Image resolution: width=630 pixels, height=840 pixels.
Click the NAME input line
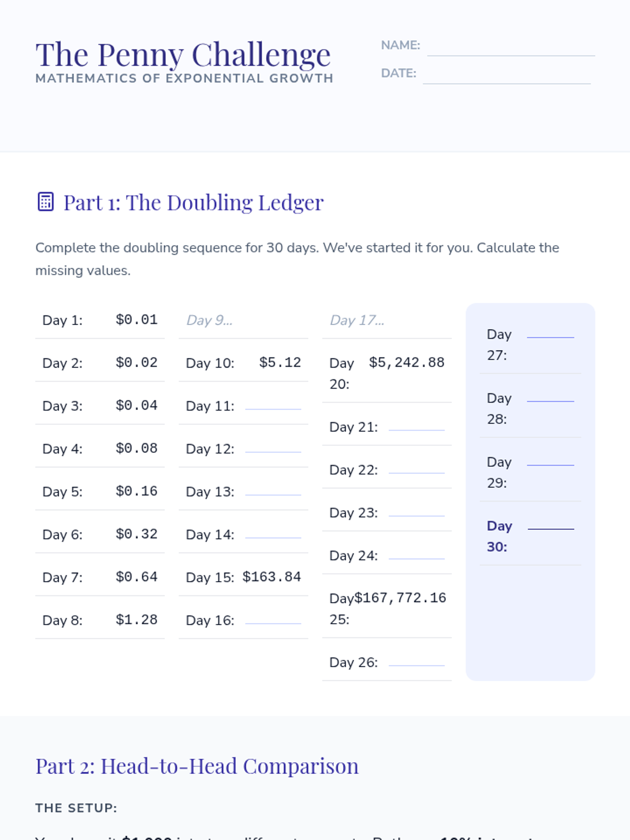511,47
